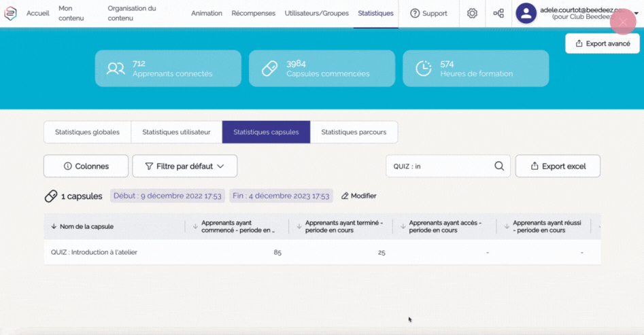Click the QUIZ search input field
Viewport: 644px width, 335px height.
pyautogui.click(x=439, y=166)
